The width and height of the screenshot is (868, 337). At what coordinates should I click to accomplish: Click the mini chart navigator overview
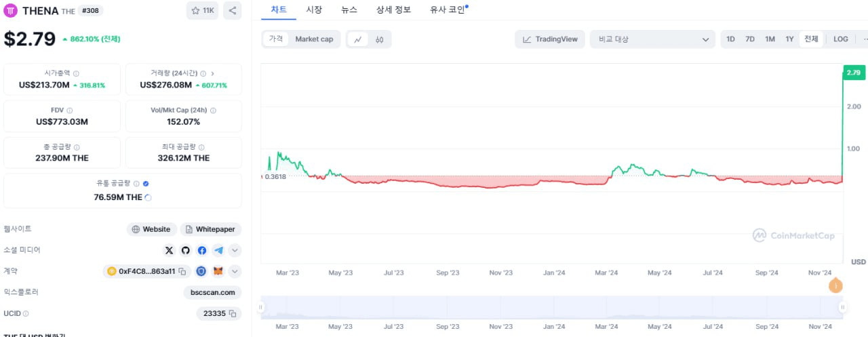551,307
